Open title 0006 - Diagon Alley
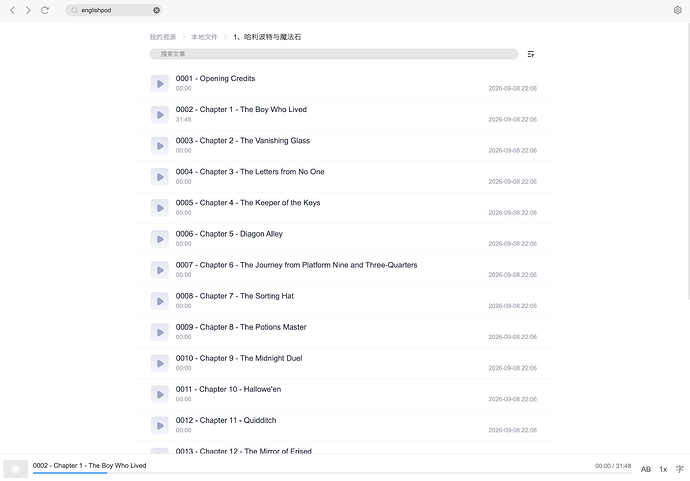Screen dimensions: 690x481 pos(229,234)
